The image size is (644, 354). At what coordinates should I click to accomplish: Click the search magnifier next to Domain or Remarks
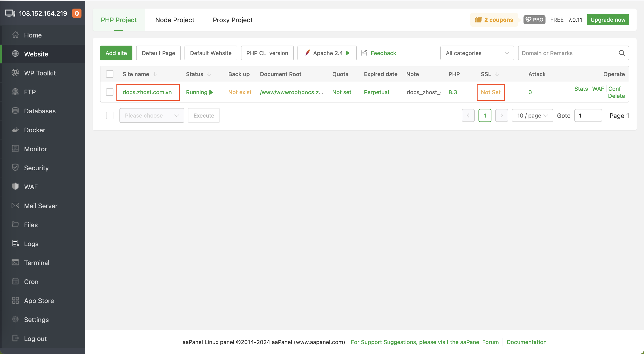coord(622,53)
